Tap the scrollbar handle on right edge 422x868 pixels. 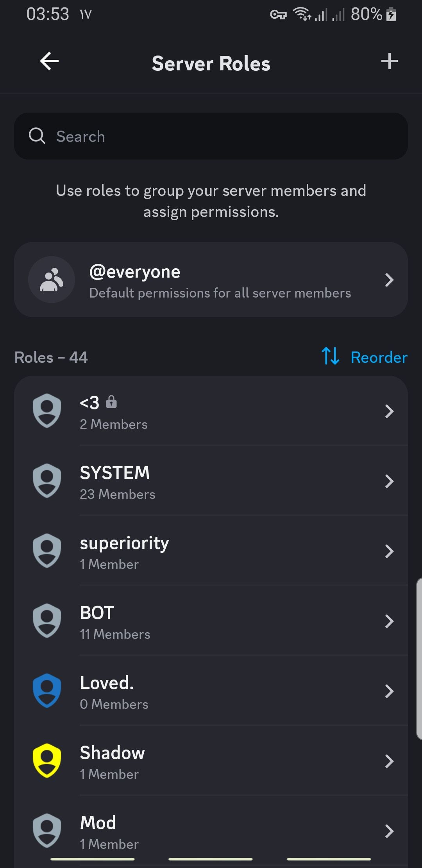(419, 658)
